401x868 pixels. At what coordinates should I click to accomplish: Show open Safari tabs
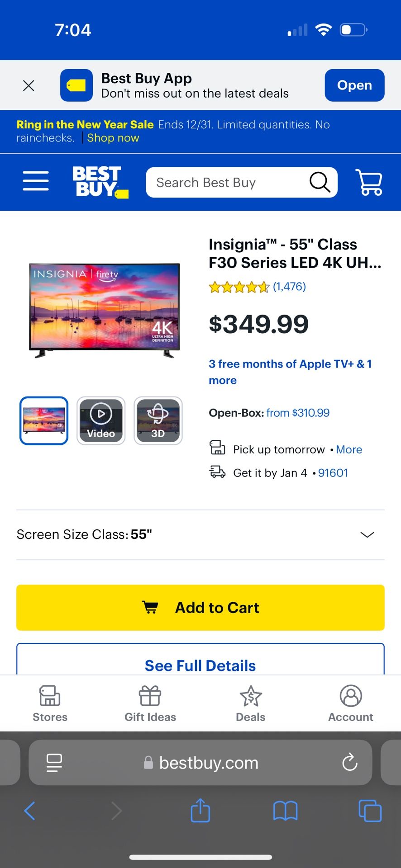pos(370,811)
